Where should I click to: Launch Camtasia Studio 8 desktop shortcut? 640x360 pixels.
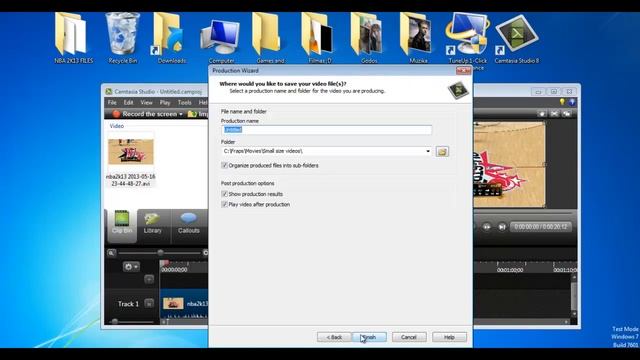tap(517, 38)
